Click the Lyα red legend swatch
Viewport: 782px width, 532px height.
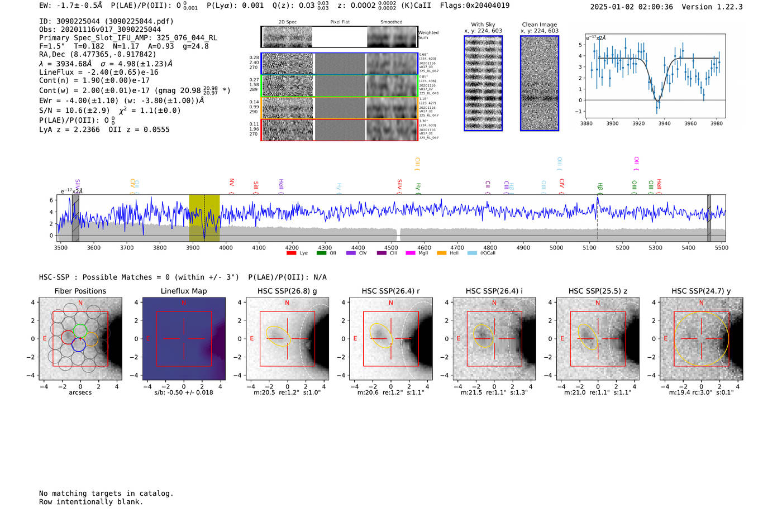pos(291,253)
